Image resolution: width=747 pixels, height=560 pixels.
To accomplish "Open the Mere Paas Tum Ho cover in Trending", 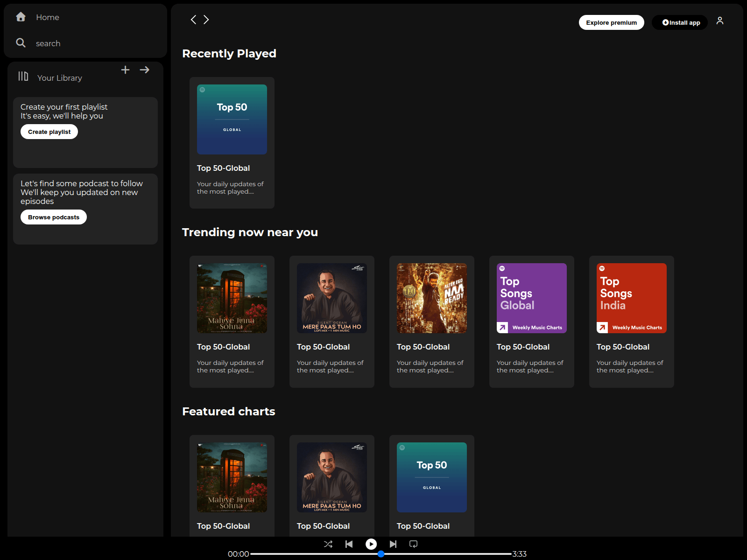I will 332,298.
